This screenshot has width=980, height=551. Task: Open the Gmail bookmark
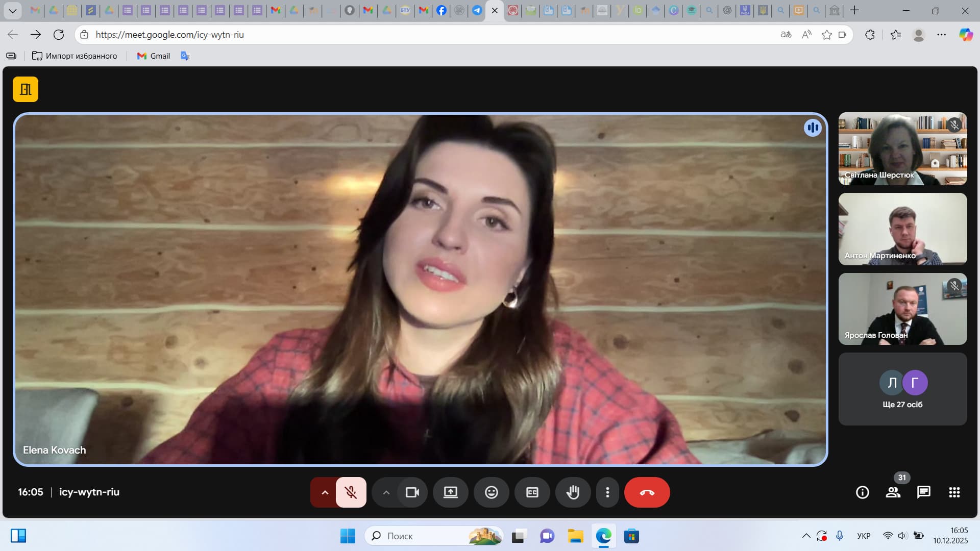click(154, 56)
